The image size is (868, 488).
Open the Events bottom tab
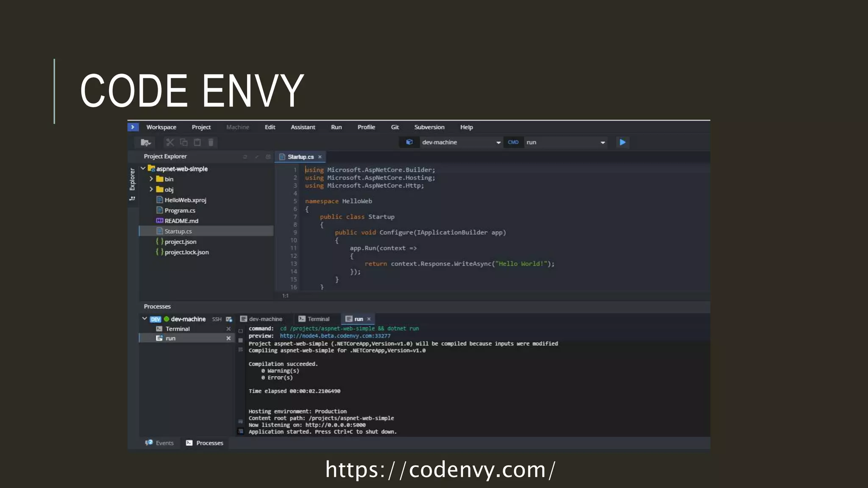(160, 443)
